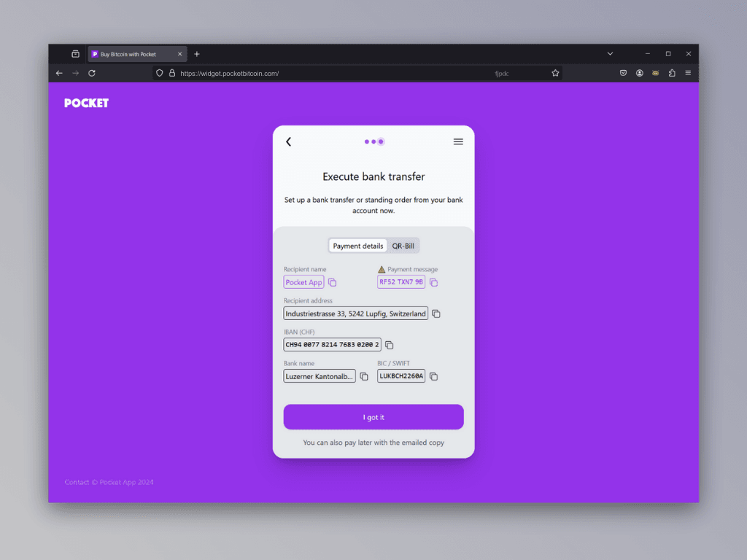Go back with the widget's left chevron
747x560 pixels.
tap(289, 142)
